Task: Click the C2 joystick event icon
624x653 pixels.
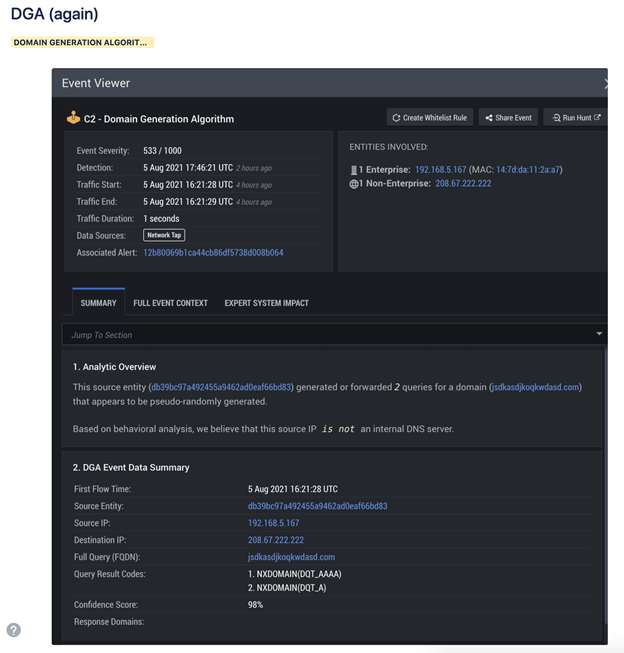Action: (73, 118)
